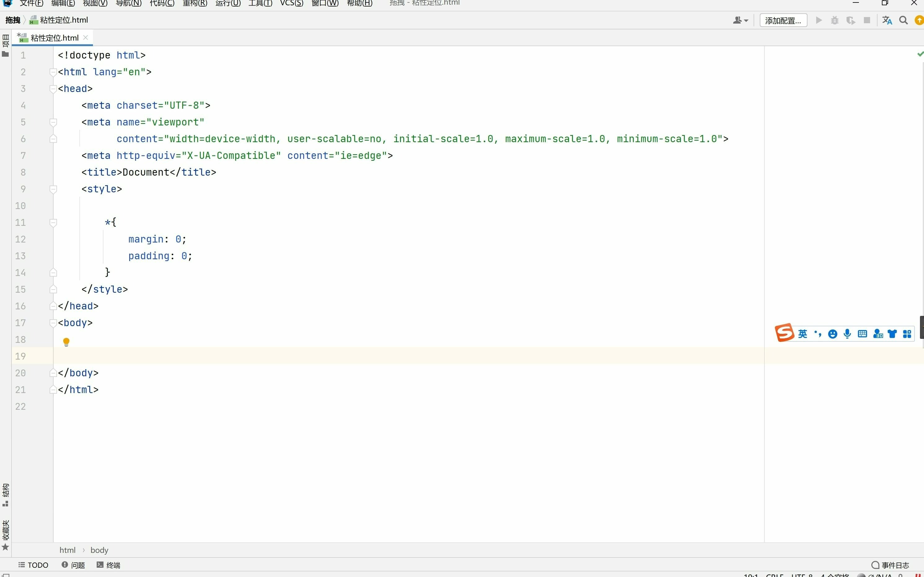Screen dimensions: 924x577
Task: Click the yellow lightbulb intention icon
Action: [66, 342]
